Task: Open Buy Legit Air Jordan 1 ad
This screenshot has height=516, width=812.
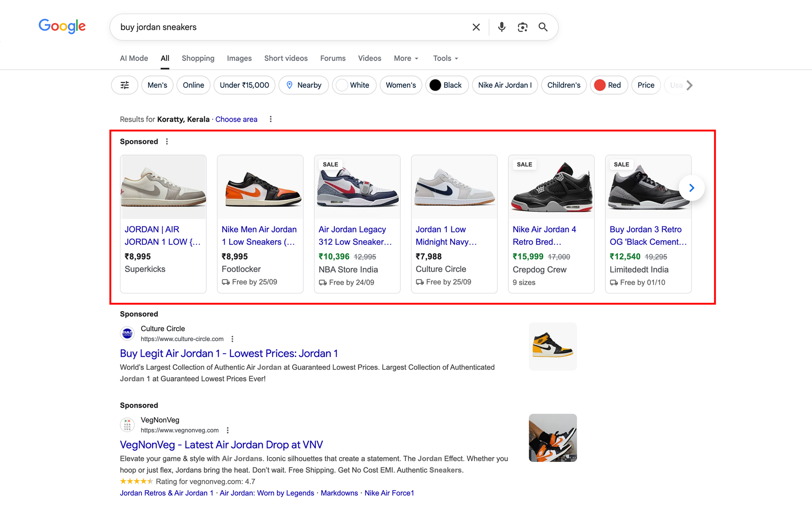Action: pos(229,353)
